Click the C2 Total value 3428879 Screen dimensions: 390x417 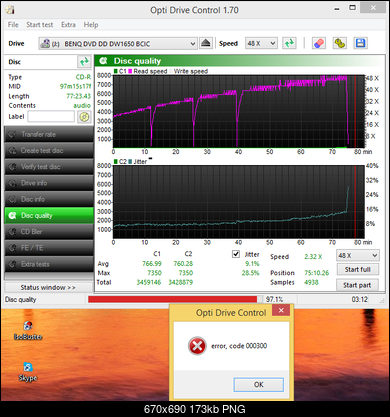(x=180, y=282)
